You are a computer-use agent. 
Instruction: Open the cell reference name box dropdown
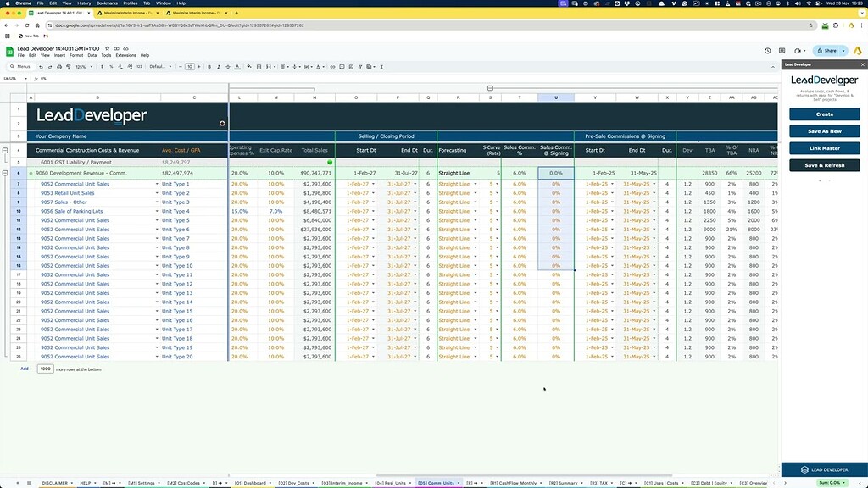tap(25, 79)
